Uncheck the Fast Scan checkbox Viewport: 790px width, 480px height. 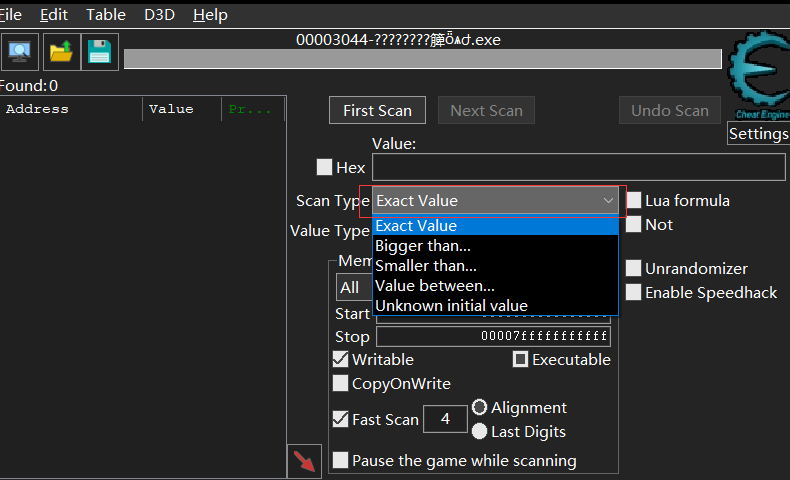(341, 419)
